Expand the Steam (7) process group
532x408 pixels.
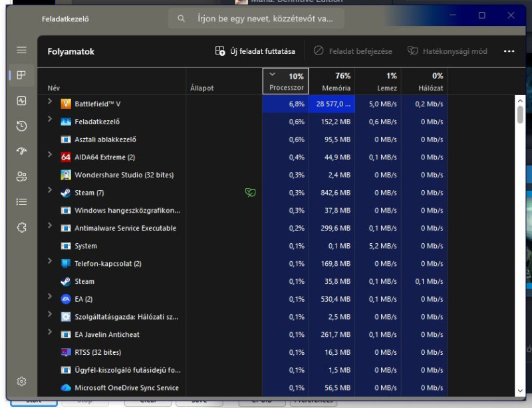point(50,189)
